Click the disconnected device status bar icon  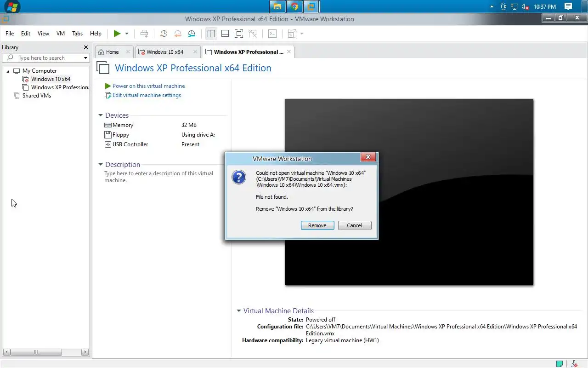tap(575, 364)
